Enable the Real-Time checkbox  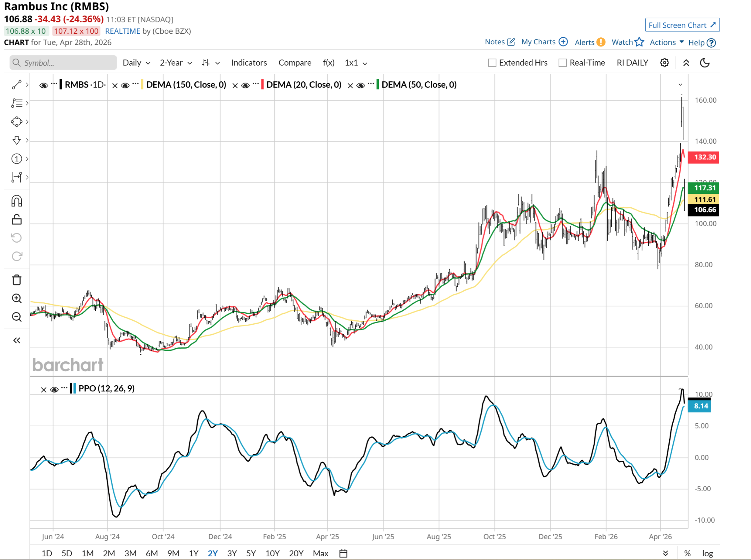tap(563, 63)
